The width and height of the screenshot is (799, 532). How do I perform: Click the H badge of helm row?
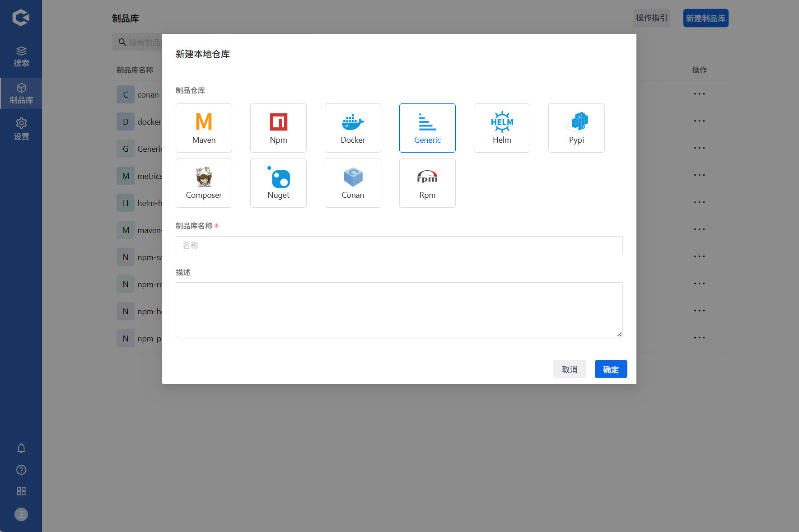pyautogui.click(x=126, y=203)
